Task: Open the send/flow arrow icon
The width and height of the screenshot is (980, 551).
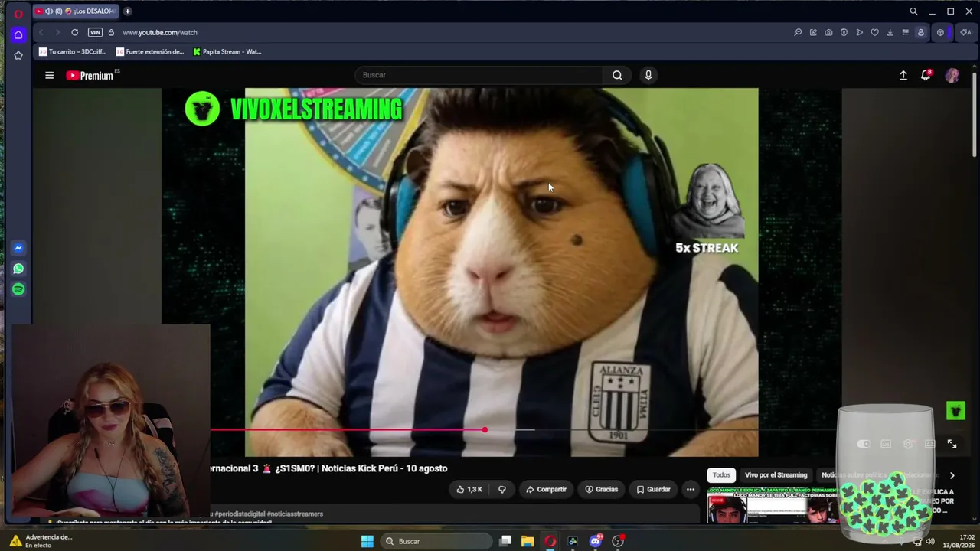Action: 859,32
